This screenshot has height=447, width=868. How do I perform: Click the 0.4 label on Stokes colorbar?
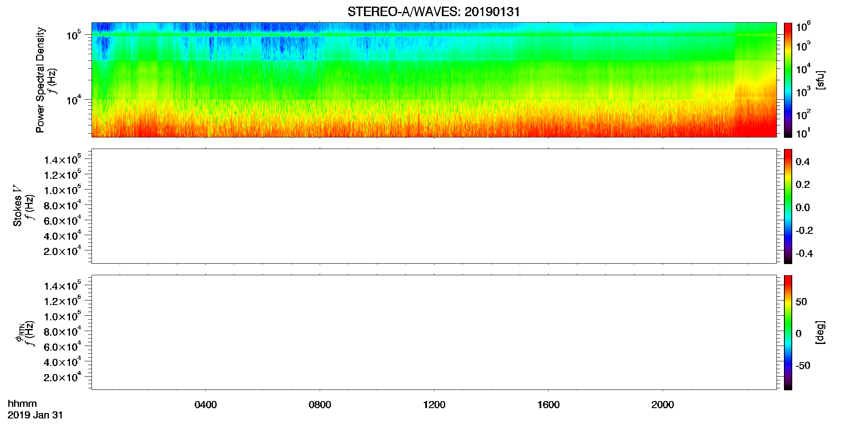[803, 162]
